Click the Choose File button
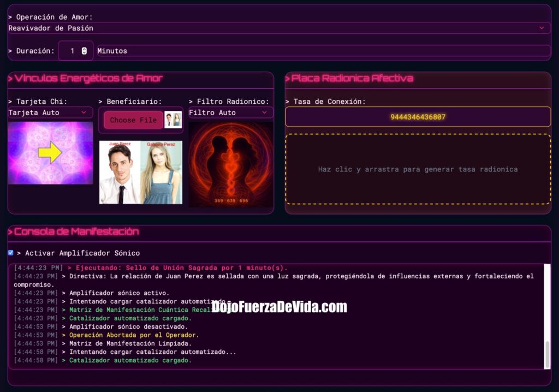Viewport: 559px width, 392px height. 133,120
